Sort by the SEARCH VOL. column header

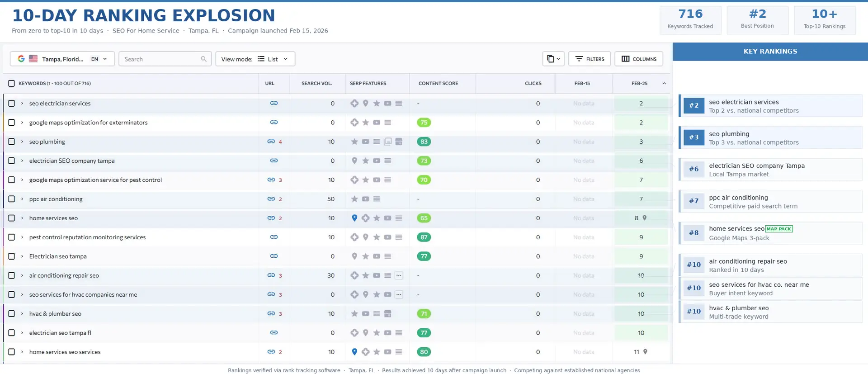(316, 83)
